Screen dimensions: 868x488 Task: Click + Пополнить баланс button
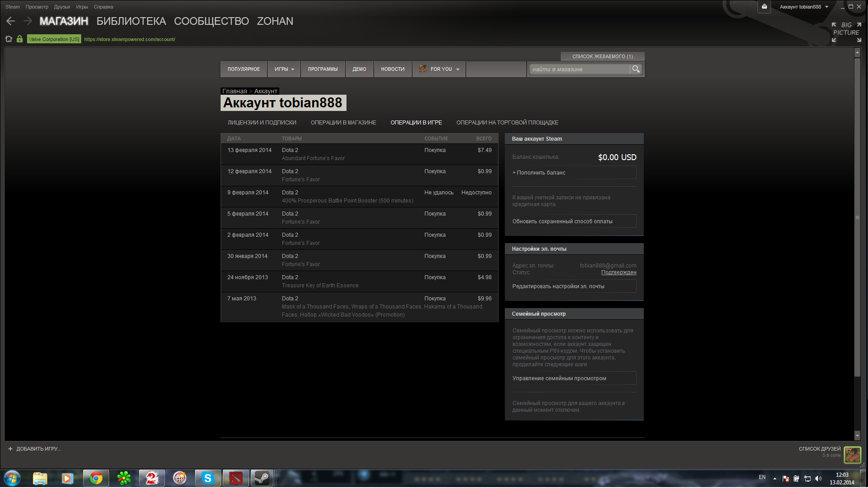[574, 173]
